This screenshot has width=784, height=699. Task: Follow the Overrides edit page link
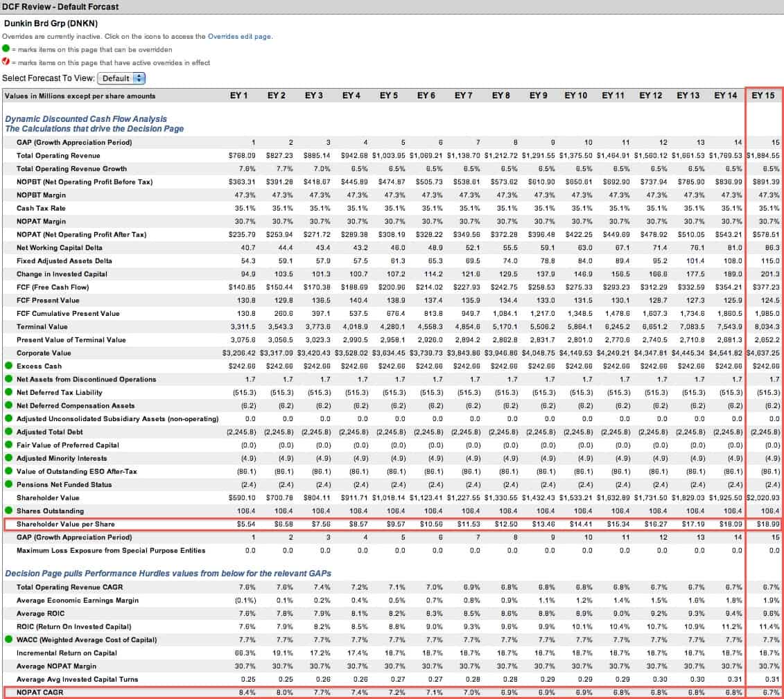(x=240, y=37)
